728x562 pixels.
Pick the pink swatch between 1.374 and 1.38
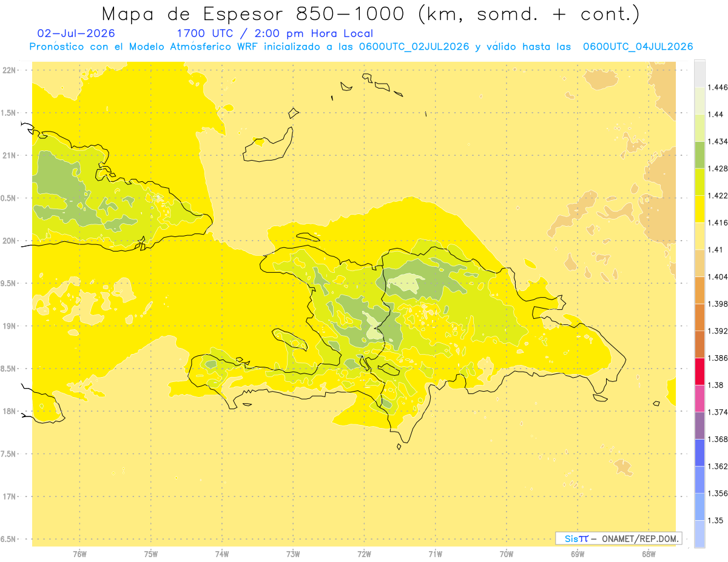coord(699,398)
